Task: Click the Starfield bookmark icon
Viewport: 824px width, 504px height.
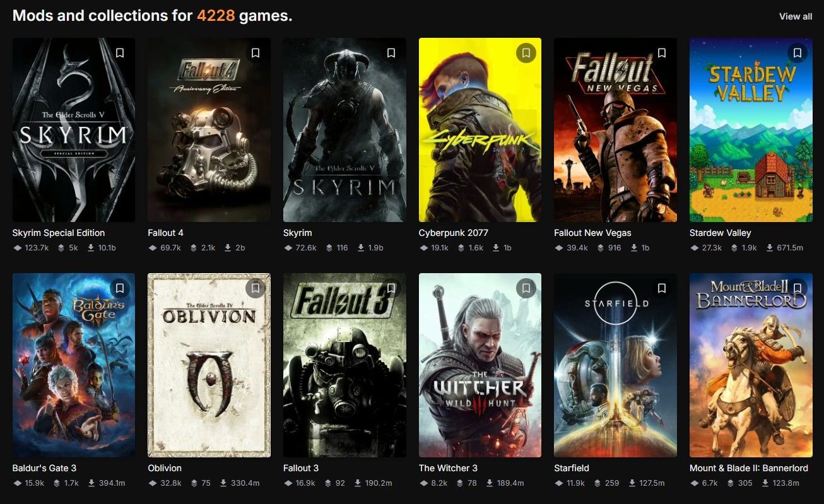Action: (662, 288)
